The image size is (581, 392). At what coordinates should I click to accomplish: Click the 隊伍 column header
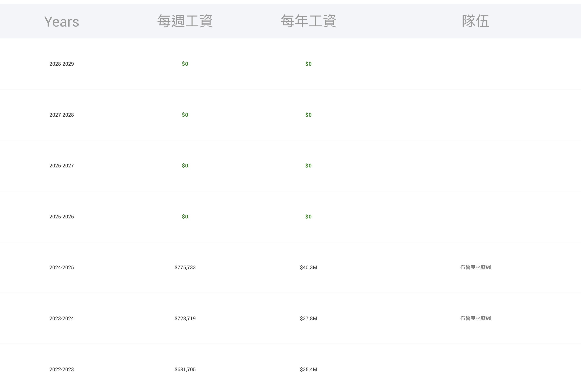(x=475, y=21)
